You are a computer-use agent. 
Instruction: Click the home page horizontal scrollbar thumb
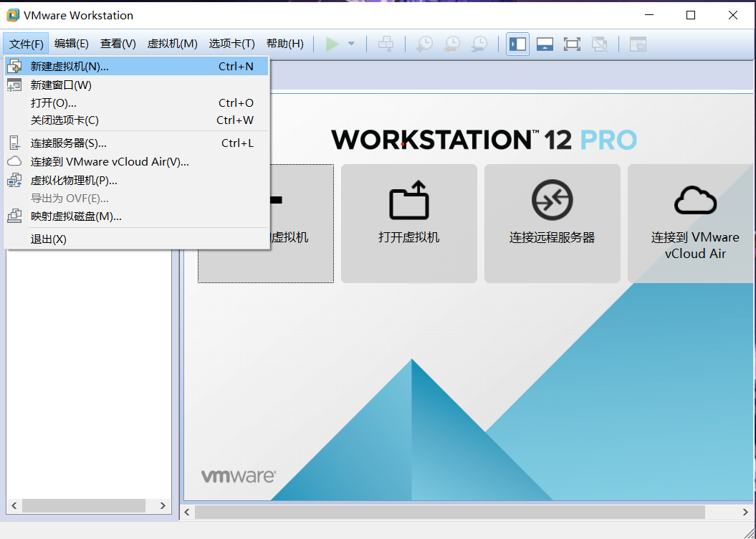tap(450, 512)
